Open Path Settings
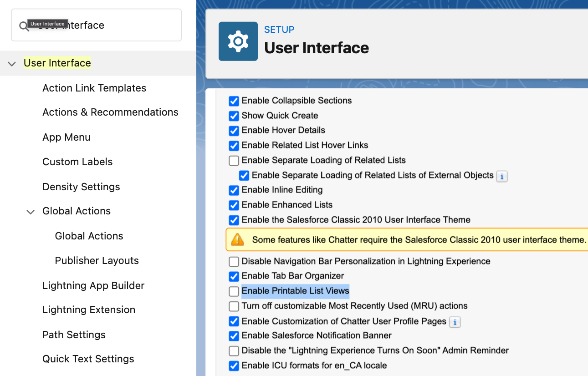This screenshot has width=588, height=376. tap(74, 335)
